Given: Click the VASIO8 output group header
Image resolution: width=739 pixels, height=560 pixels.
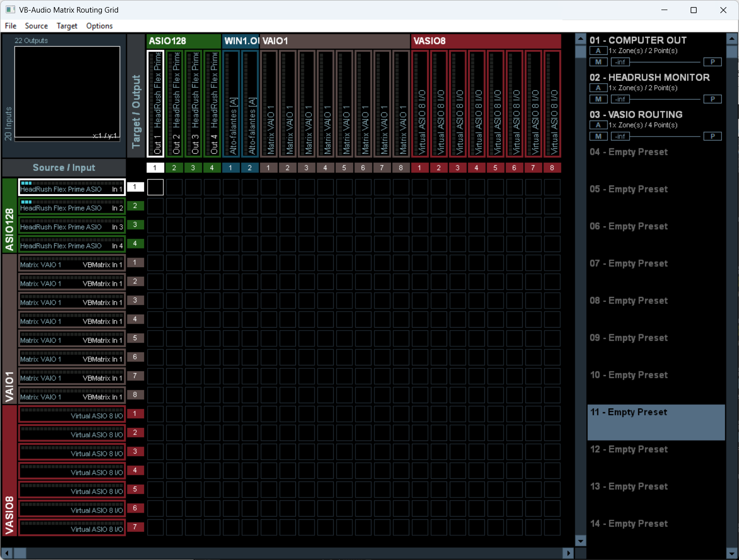Looking at the screenshot, I should click(485, 41).
